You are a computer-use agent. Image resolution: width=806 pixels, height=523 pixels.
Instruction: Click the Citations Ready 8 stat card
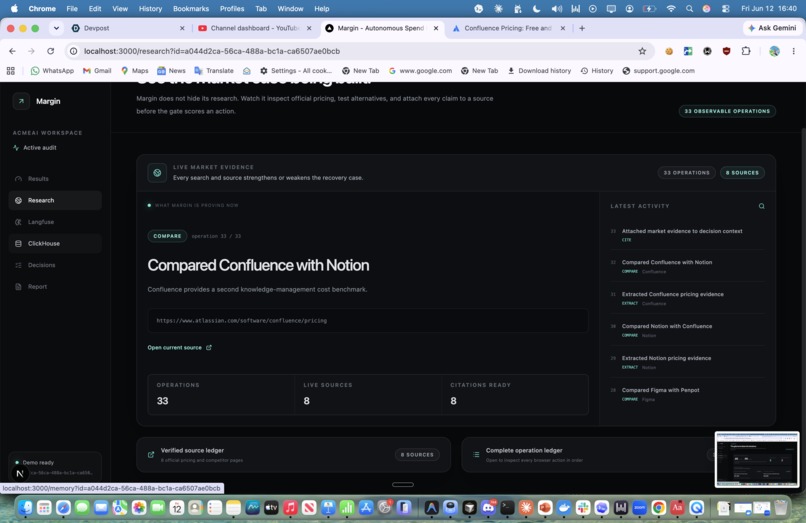click(515, 394)
